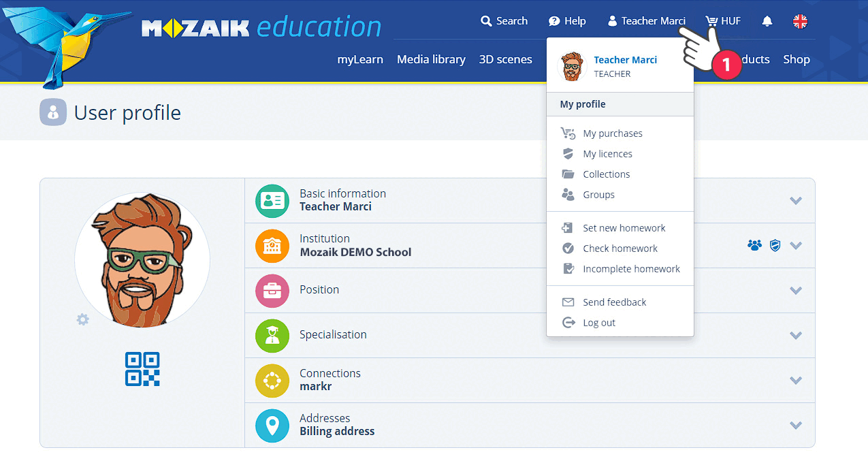Expand the Specialisation section chevron
Image resolution: width=868 pixels, height=463 pixels.
point(795,335)
